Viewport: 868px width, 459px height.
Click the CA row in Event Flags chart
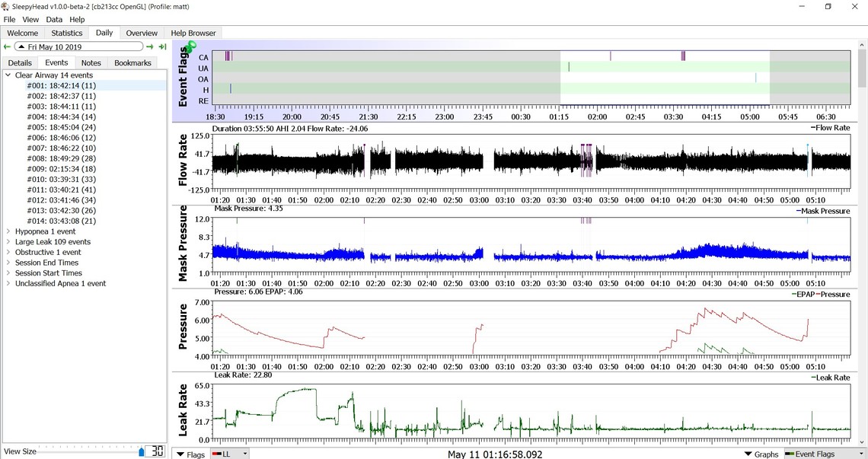tap(531, 56)
